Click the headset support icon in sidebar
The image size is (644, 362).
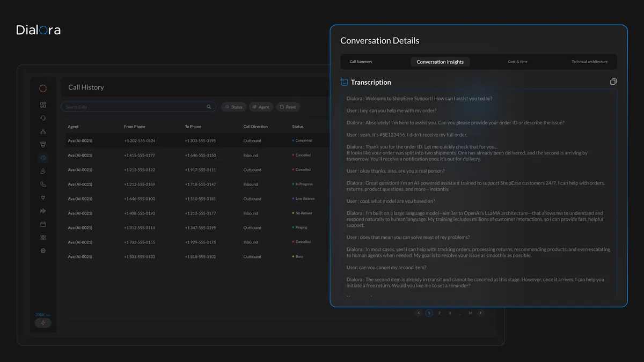pos(43,118)
